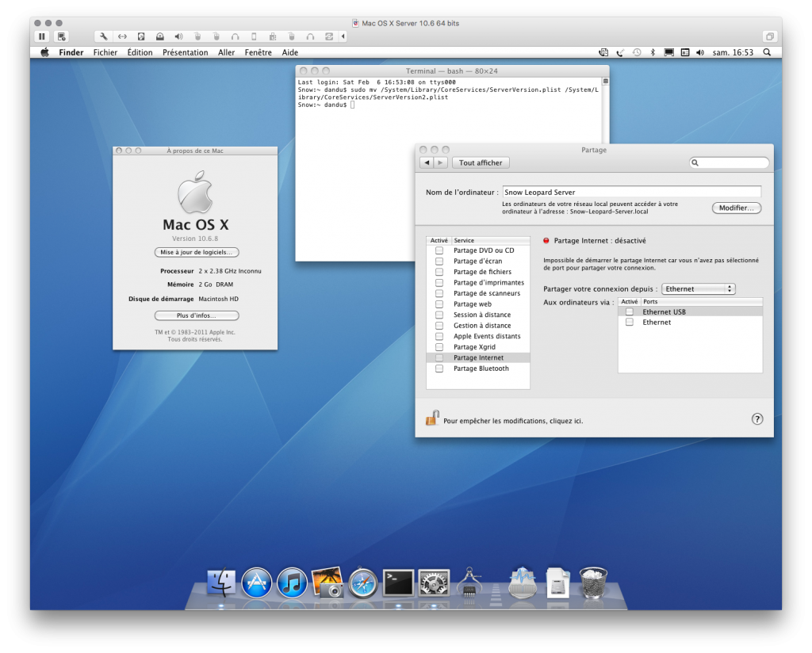
Task: Check the Partage web checkbox
Action: pyautogui.click(x=440, y=304)
